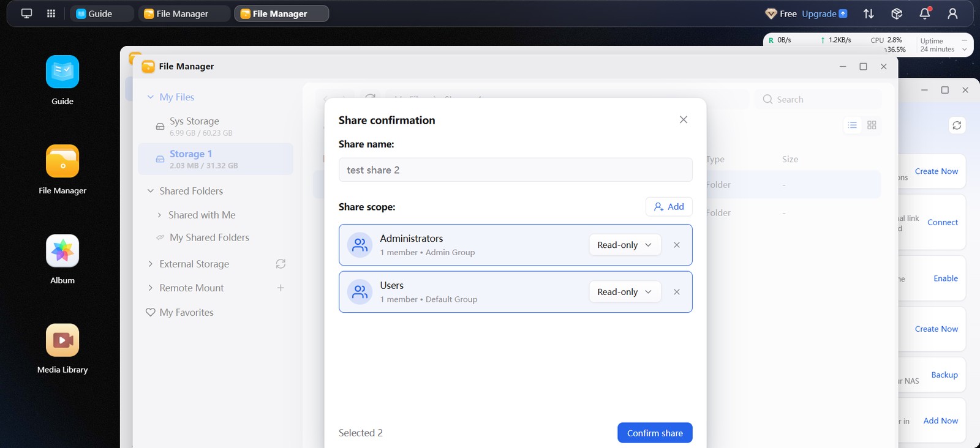Open the Guide desktop icon

click(62, 72)
